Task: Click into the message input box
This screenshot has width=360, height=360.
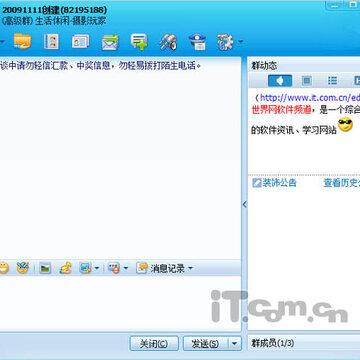Action: tap(120, 303)
